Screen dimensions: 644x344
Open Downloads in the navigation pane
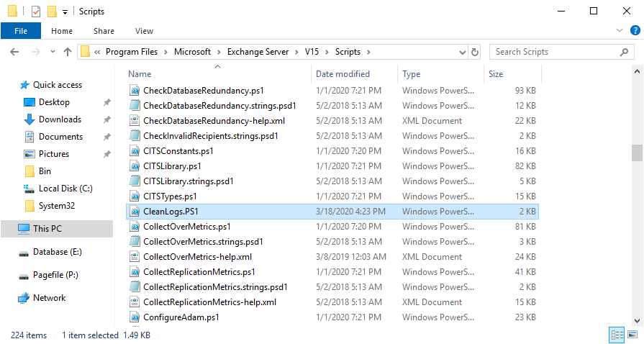pos(60,119)
